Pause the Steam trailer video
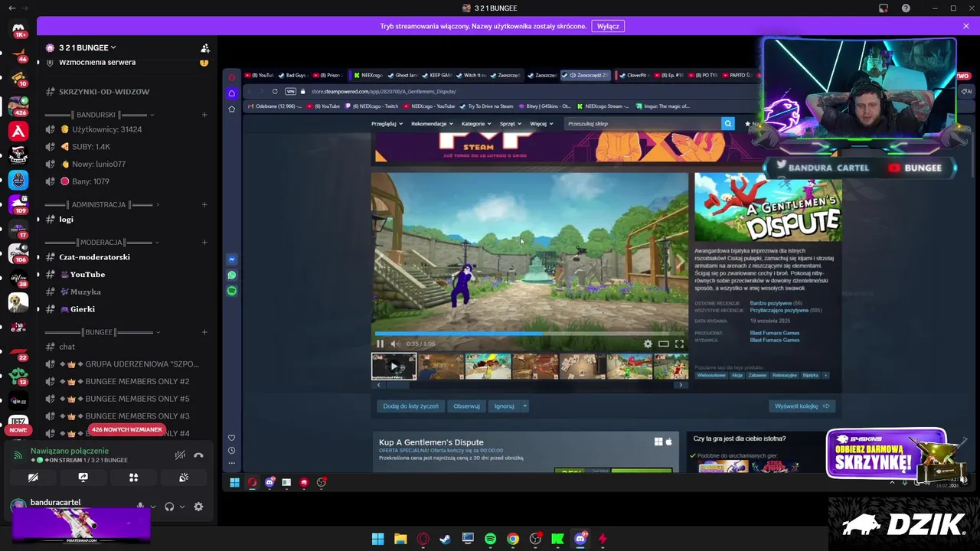 coord(380,344)
